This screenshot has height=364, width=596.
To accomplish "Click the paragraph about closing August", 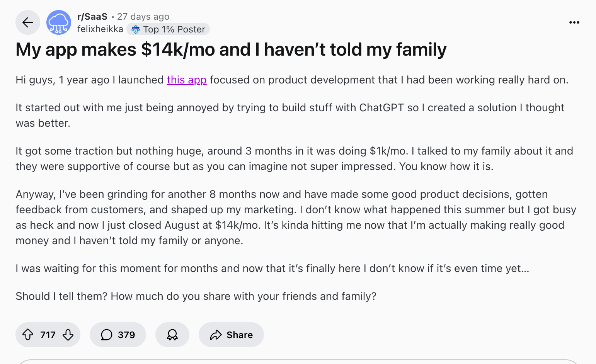I will (x=296, y=217).
